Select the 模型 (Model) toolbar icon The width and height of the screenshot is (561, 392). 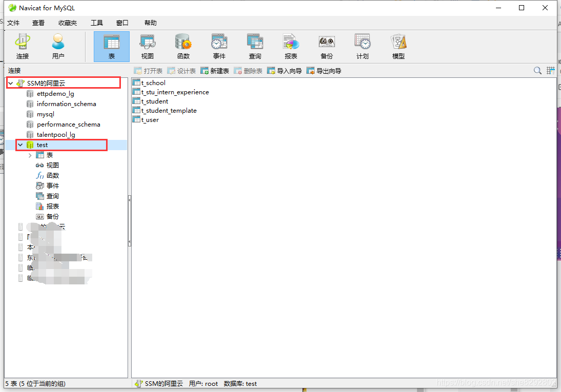tap(398, 47)
